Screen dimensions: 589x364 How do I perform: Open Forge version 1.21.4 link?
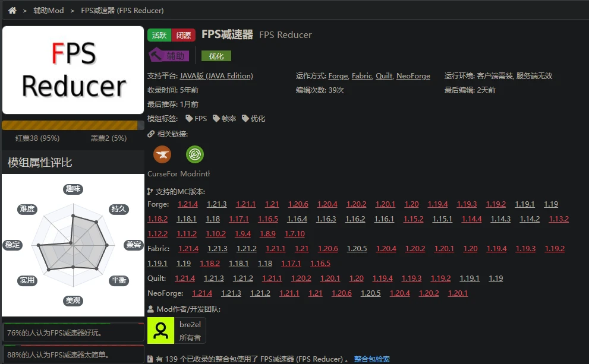[187, 204]
